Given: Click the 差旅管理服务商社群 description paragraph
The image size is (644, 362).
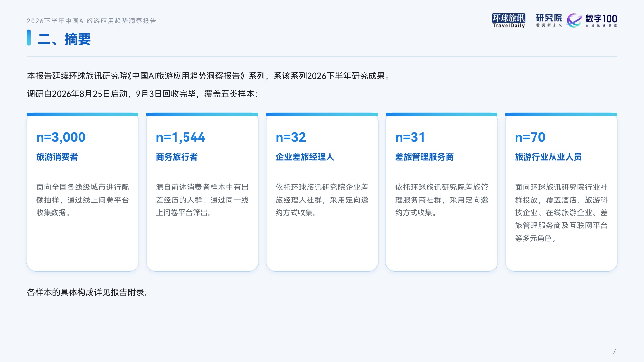Looking at the screenshot, I should tap(441, 200).
